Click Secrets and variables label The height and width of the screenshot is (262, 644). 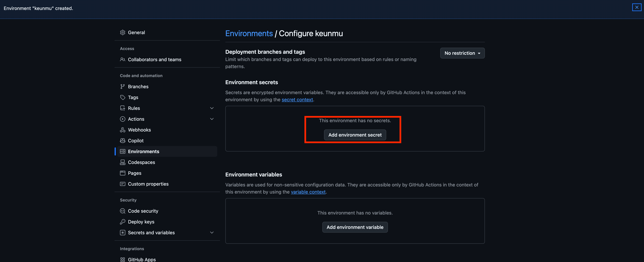(151, 233)
